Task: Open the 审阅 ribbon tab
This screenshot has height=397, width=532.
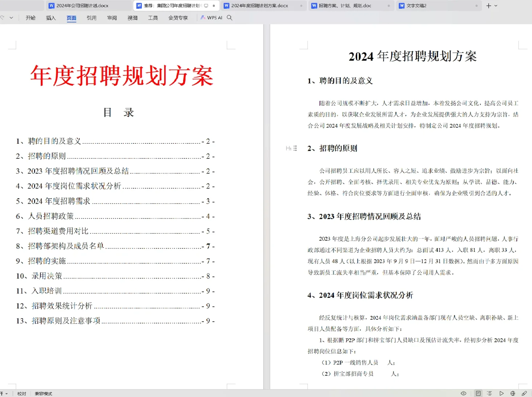Action: pyautogui.click(x=112, y=18)
